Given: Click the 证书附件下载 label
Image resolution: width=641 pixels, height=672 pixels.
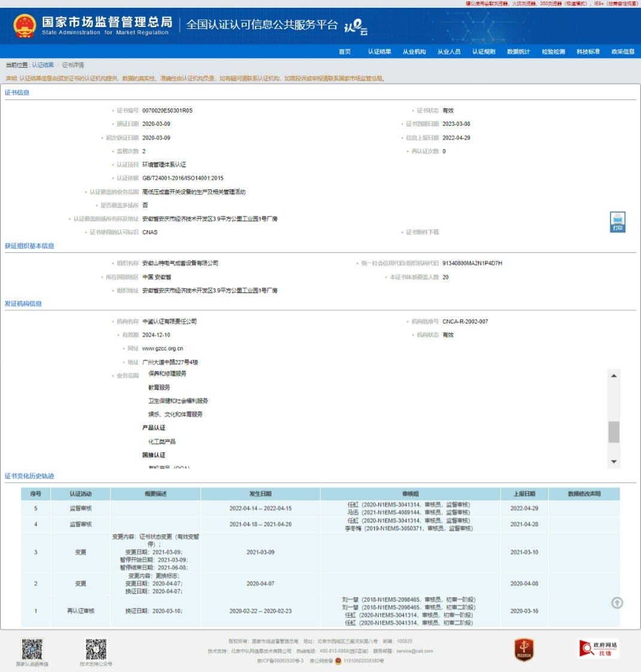Looking at the screenshot, I should [x=422, y=232].
